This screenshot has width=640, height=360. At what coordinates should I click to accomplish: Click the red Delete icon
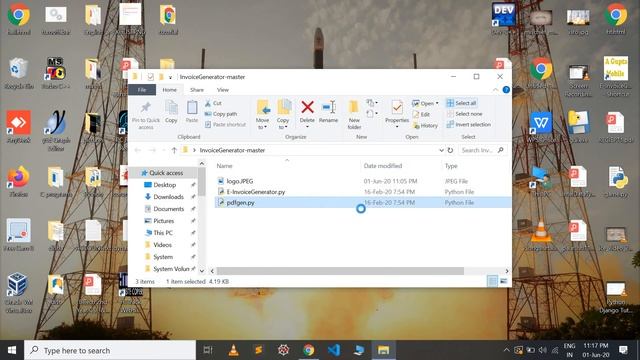(307, 108)
